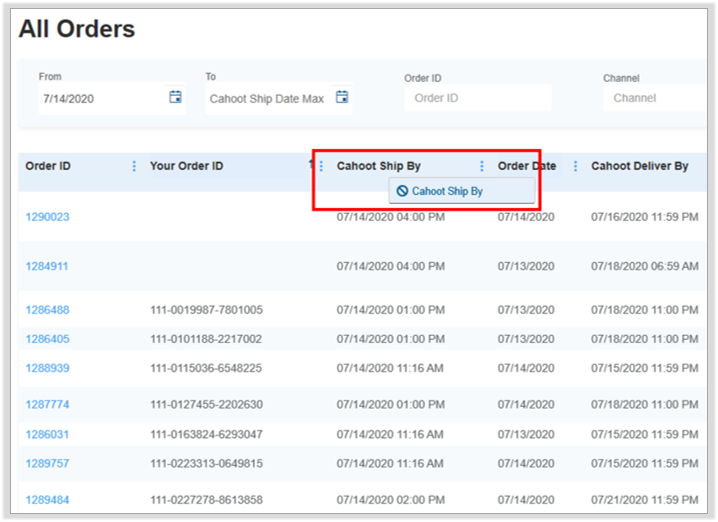Viewport: 718px width, 522px height.
Task: Open order 1289484
Action: click(47, 500)
